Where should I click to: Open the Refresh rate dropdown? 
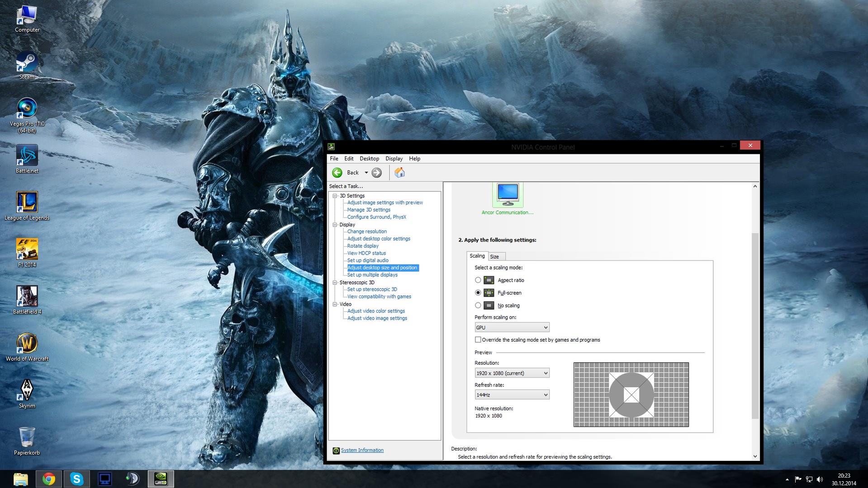(x=512, y=395)
